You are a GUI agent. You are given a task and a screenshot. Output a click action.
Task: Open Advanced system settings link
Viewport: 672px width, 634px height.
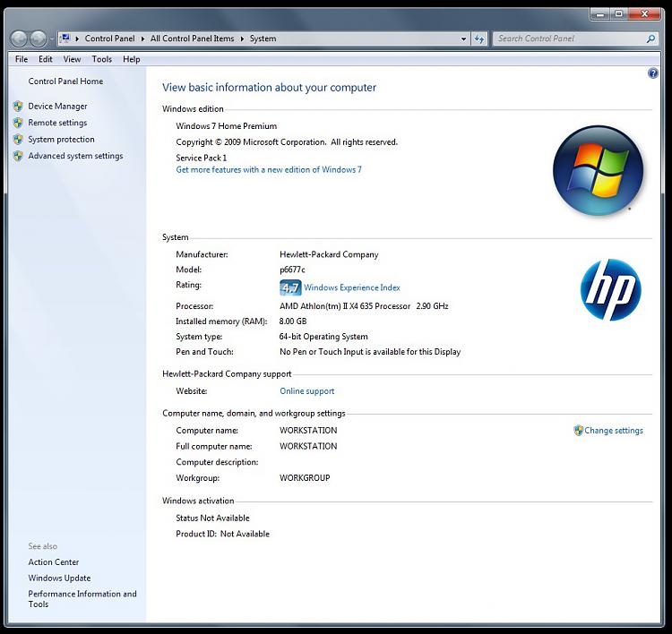(75, 156)
